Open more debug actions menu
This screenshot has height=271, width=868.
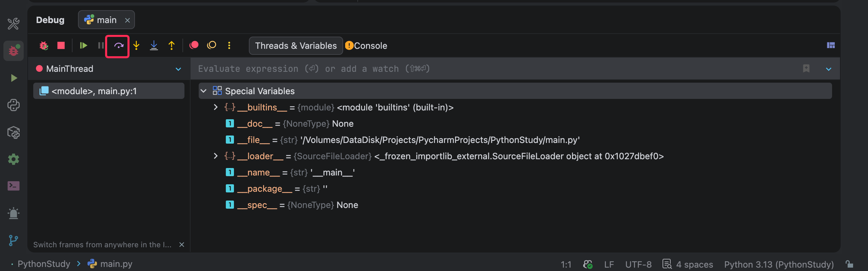[x=229, y=45]
